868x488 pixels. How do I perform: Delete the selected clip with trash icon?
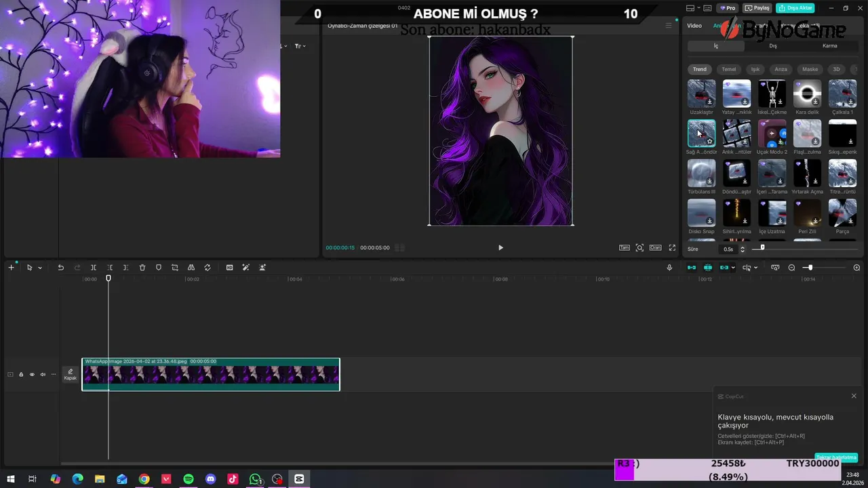[x=142, y=268]
